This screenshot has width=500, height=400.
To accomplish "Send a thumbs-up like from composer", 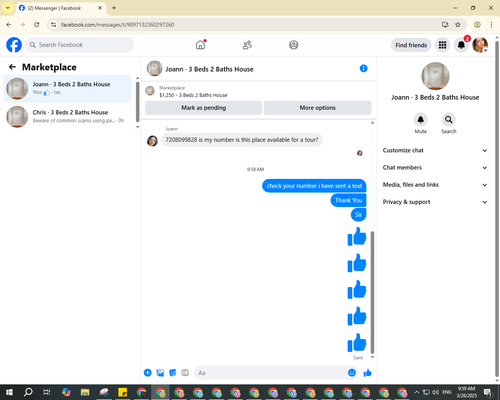I will pyautogui.click(x=367, y=373).
